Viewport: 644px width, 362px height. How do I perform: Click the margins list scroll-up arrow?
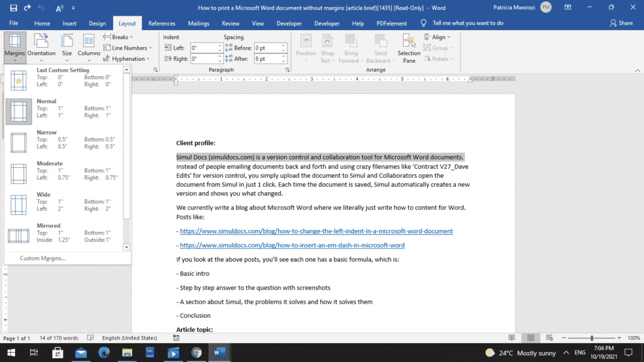coord(126,70)
